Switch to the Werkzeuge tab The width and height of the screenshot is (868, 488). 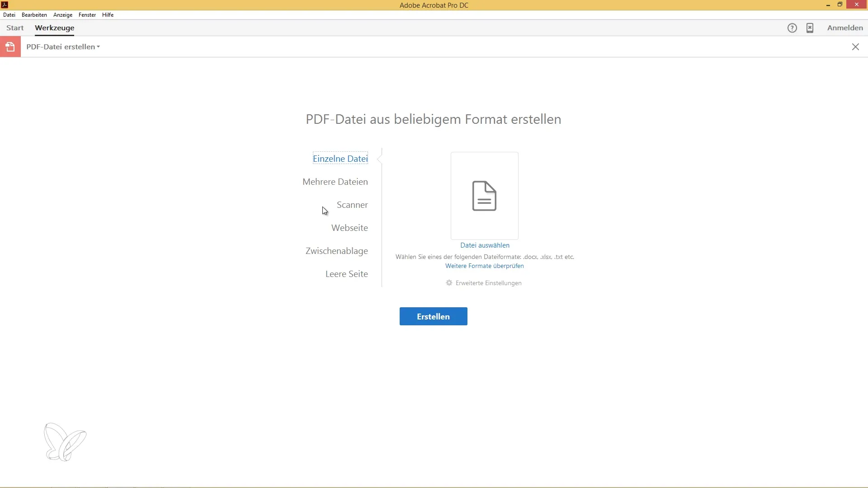point(55,28)
